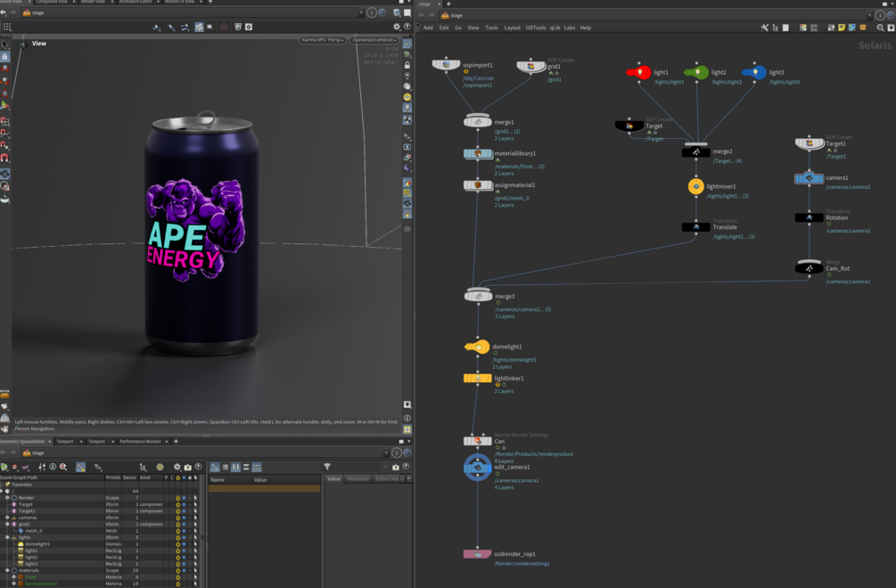Select the sopimport1 node
Viewport: 896px width, 588px height.
(x=447, y=64)
